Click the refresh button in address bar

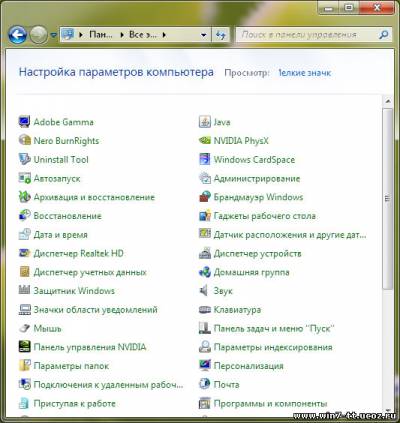coord(221,35)
